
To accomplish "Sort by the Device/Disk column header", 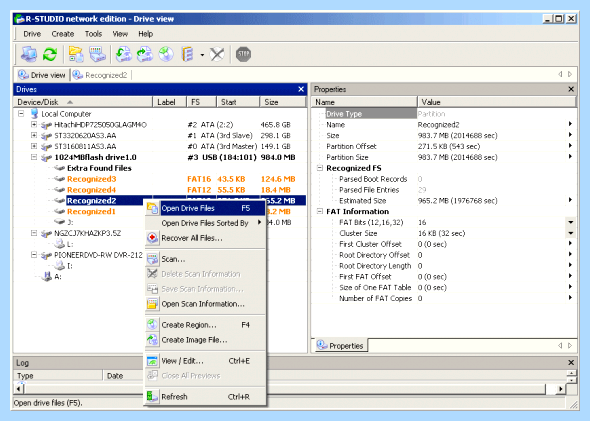I will coord(83,102).
